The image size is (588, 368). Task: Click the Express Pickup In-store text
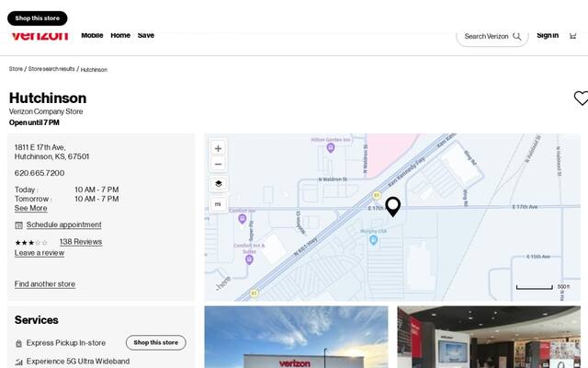tap(65, 343)
